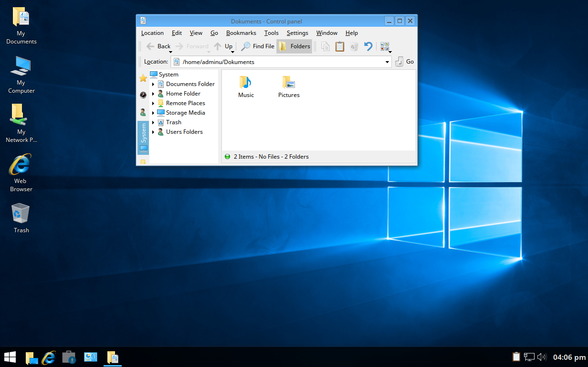
Task: Open the Bookmarks menu
Action: pos(241,33)
